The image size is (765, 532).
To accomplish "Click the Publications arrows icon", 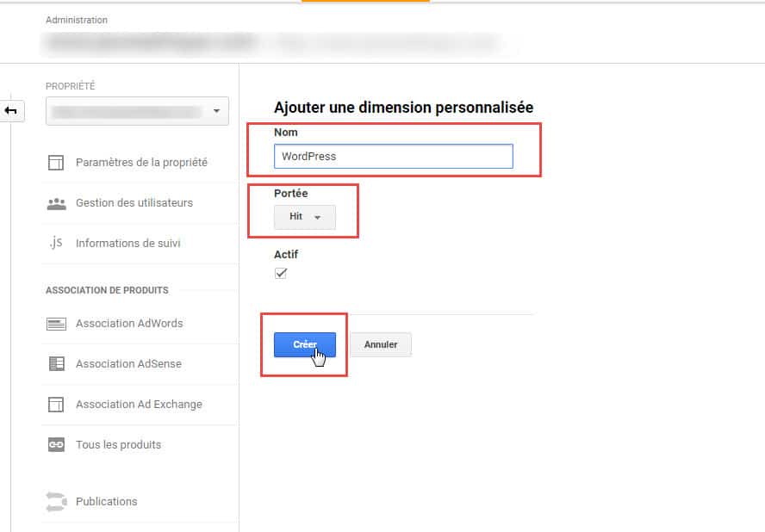I will (56, 502).
